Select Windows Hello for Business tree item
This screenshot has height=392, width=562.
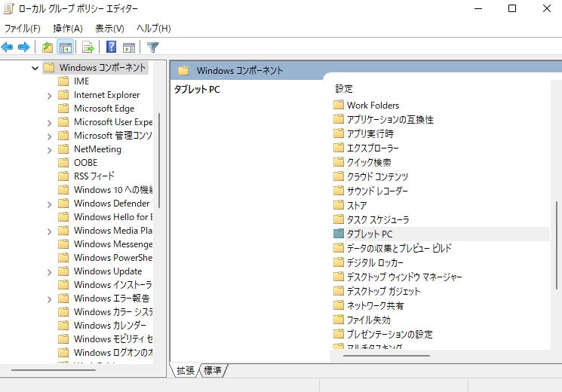click(x=113, y=217)
